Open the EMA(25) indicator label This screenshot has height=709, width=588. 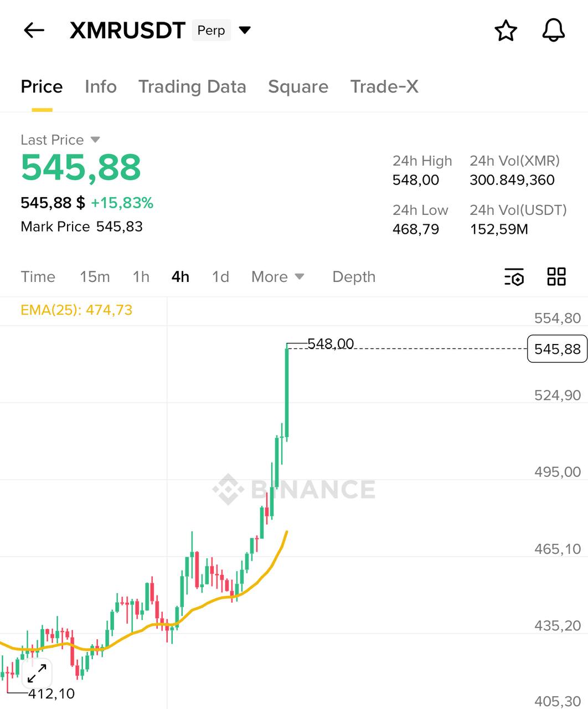point(76,310)
